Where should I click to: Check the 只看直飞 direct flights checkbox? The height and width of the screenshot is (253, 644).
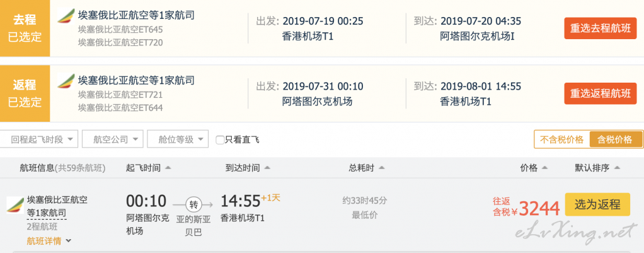[220, 140]
